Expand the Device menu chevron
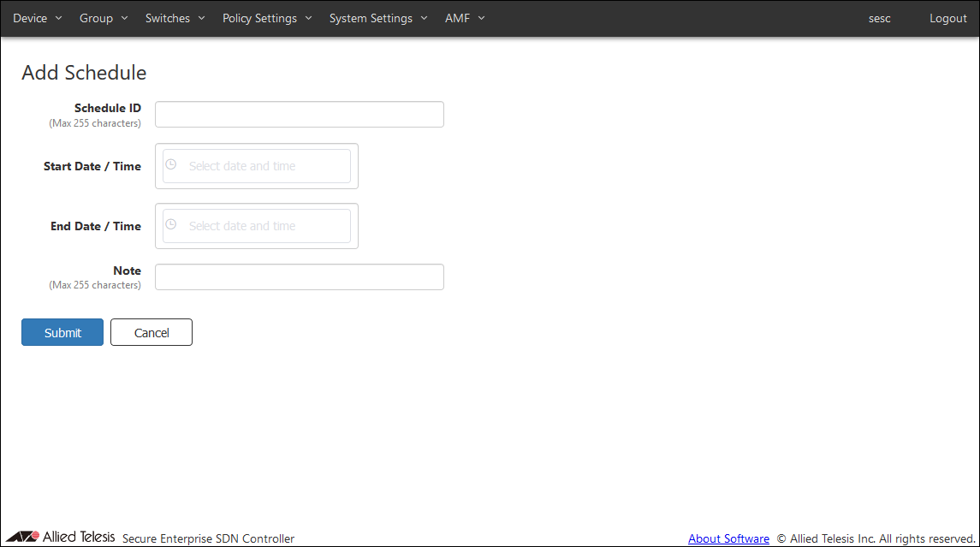 click(58, 18)
